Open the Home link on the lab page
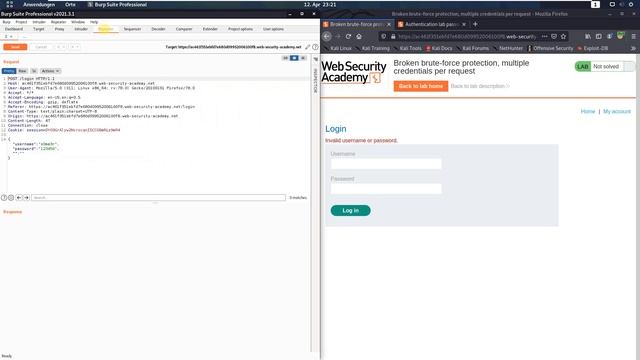640x360 pixels. pos(588,111)
